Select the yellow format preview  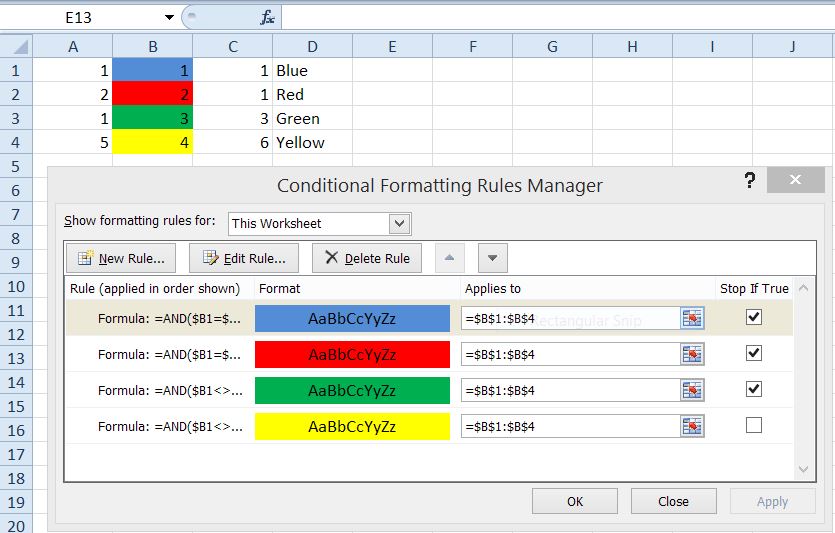pyautogui.click(x=352, y=427)
